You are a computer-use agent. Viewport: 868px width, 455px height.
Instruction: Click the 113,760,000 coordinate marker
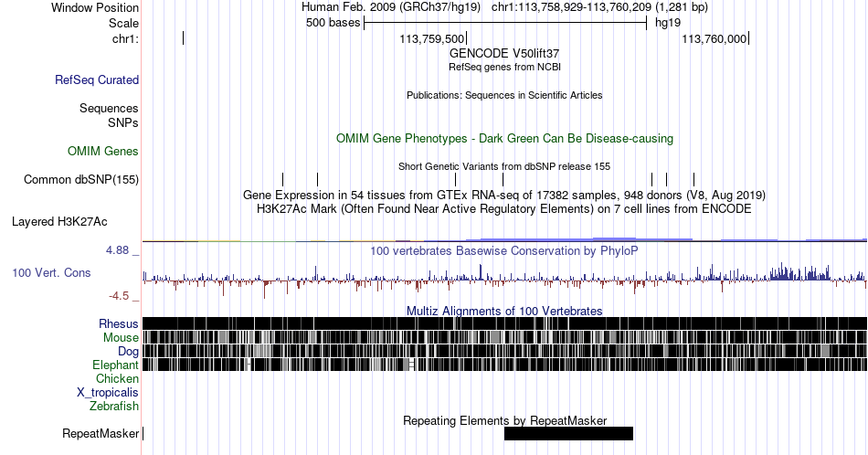715,38
